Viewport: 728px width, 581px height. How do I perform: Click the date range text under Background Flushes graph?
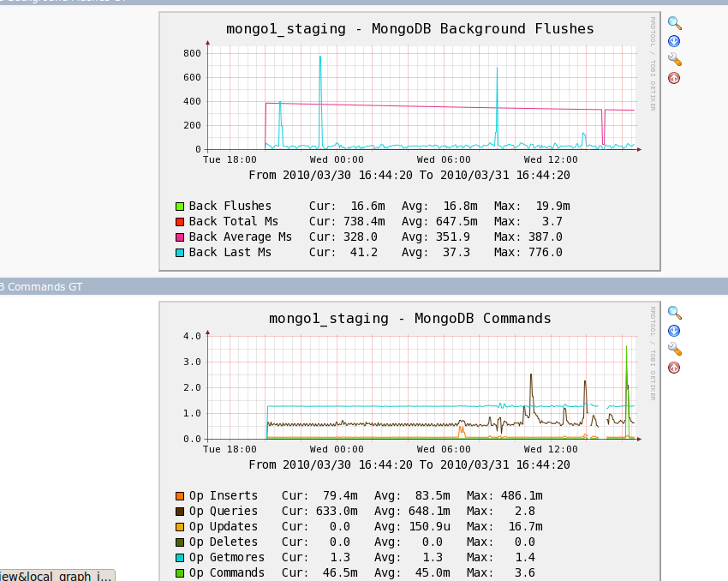[x=409, y=175]
